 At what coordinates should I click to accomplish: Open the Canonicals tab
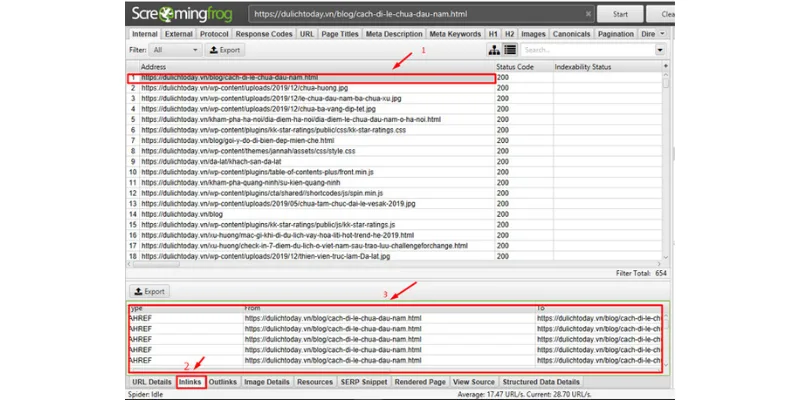pyautogui.click(x=571, y=34)
